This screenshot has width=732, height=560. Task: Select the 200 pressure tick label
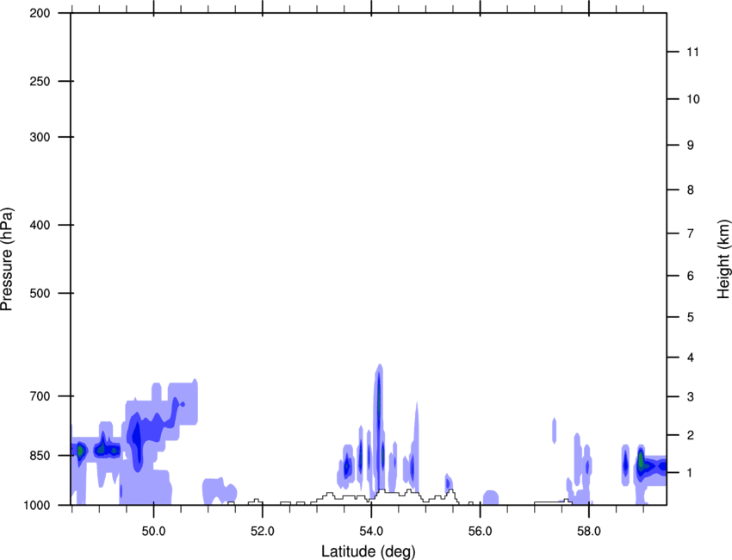pos(40,13)
